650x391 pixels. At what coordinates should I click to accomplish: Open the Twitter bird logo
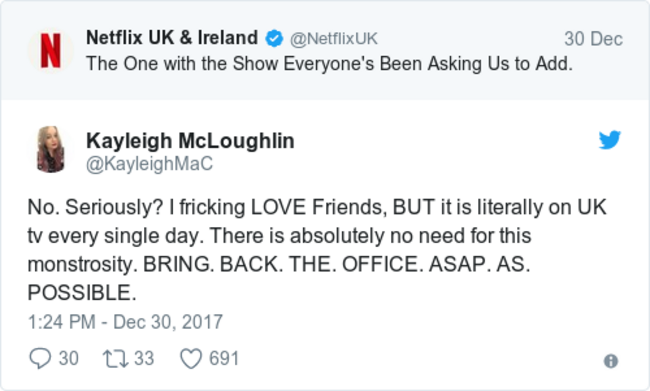tap(609, 139)
